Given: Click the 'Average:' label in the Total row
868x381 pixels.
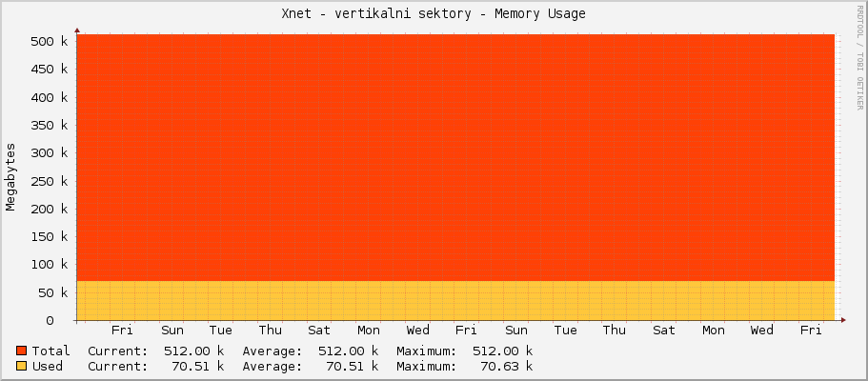Looking at the screenshot, I should click(x=273, y=351).
